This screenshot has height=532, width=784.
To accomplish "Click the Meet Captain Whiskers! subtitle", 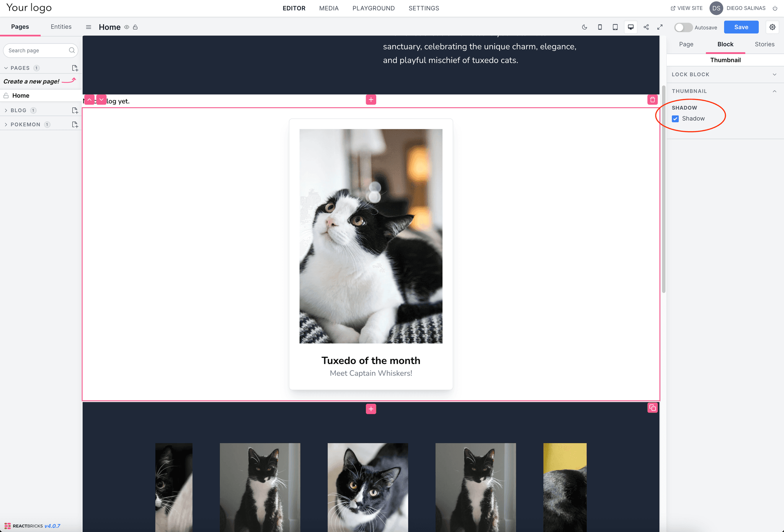I will click(371, 373).
